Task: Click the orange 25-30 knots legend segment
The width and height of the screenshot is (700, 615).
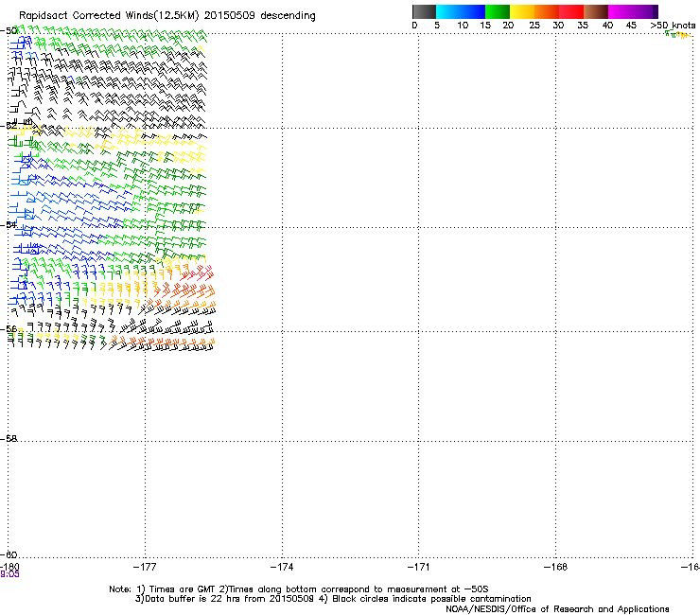Action: tap(547, 11)
